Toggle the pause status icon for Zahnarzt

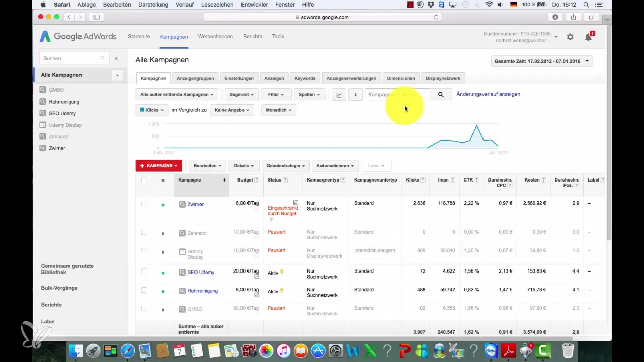[x=163, y=234]
